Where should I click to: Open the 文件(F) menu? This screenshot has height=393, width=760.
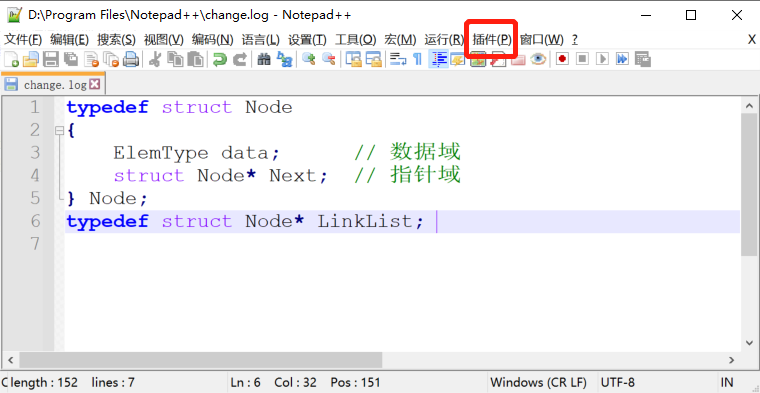[23, 39]
